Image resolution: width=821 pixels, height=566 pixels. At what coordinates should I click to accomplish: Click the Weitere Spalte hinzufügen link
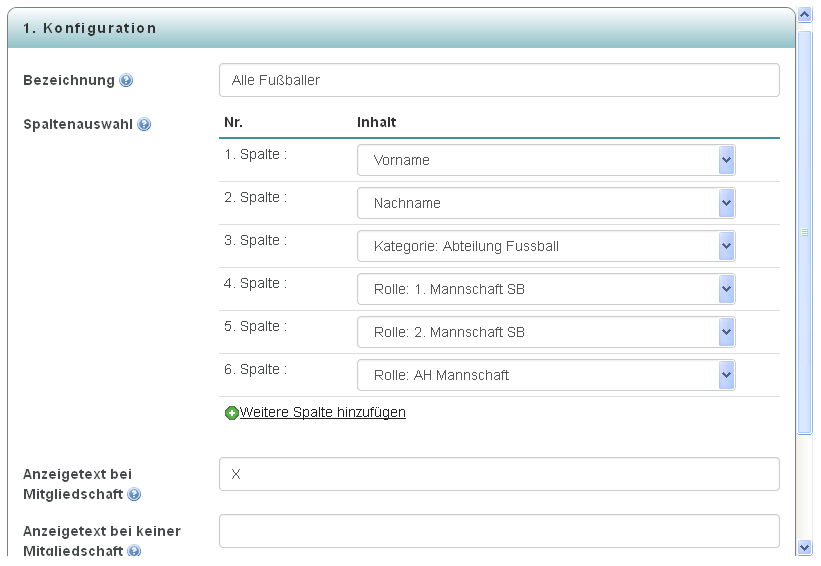(x=323, y=413)
